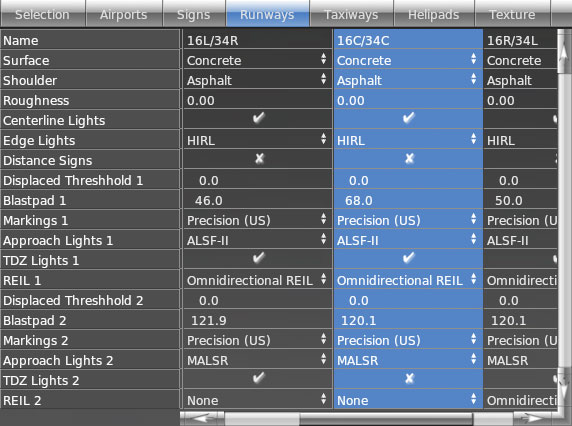This screenshot has height=426, width=572.
Task: Edit Displaced Threshhold 1 for runway 16L/34R
Action: (x=258, y=180)
